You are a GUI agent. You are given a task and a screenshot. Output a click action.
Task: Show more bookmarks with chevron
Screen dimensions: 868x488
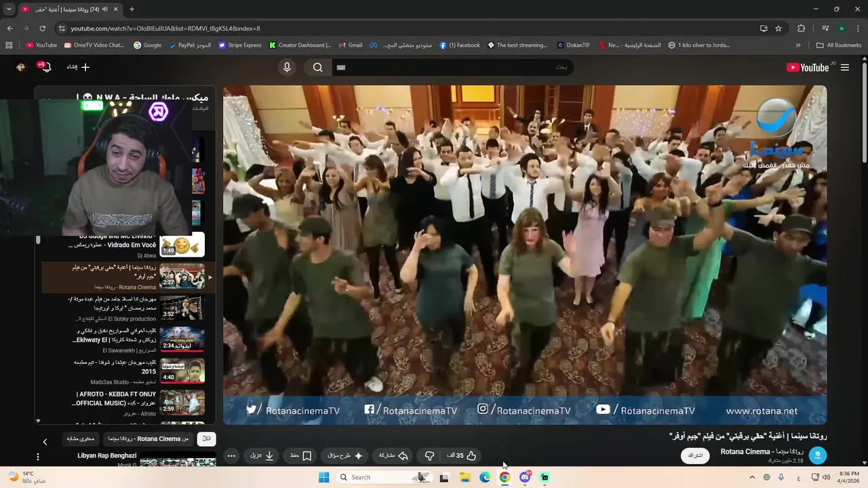tap(798, 45)
